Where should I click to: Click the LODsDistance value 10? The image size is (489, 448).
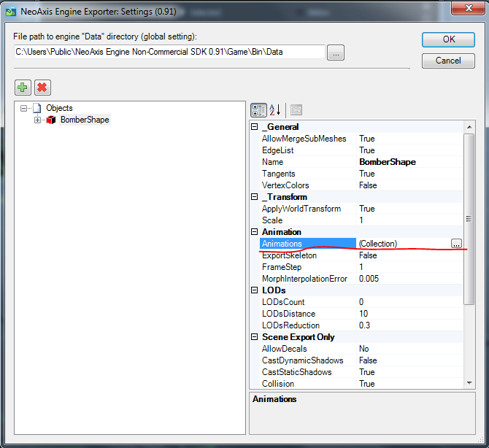point(363,313)
